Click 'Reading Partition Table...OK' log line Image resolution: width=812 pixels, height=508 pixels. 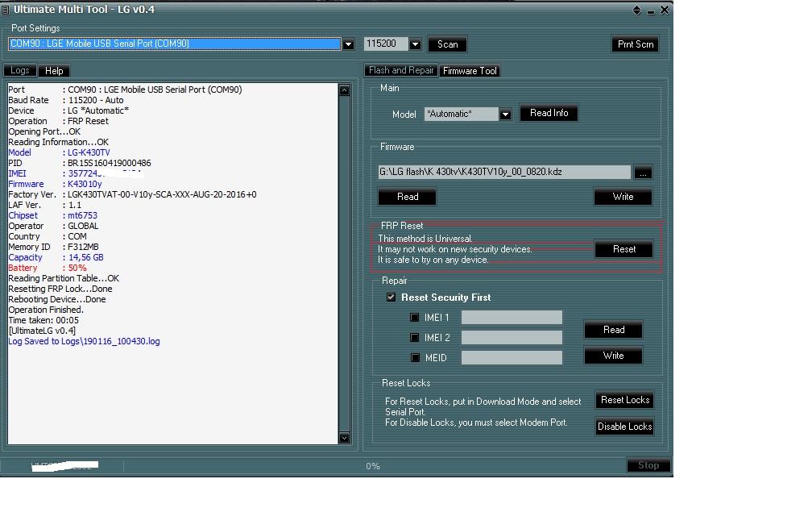(64, 278)
